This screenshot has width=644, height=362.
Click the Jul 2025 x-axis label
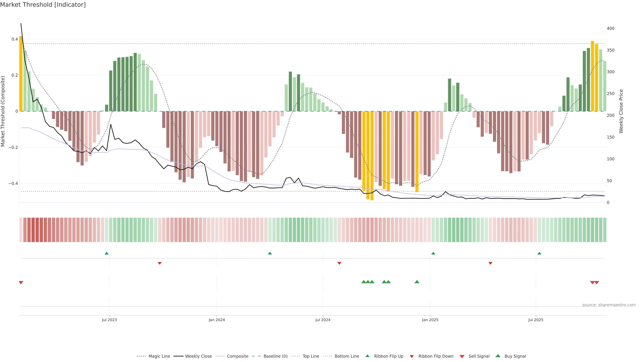click(535, 320)
